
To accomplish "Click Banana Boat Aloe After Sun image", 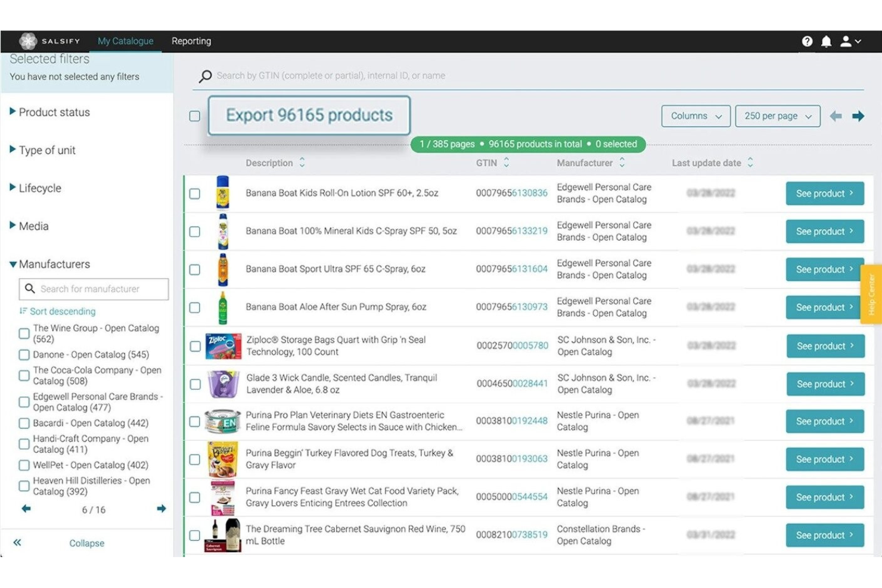I will tap(223, 307).
